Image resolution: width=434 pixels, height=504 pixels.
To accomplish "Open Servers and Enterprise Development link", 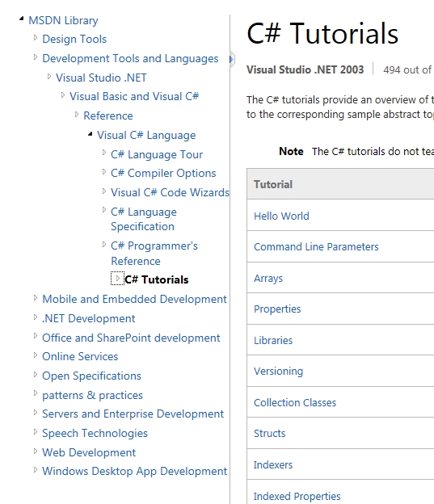I will click(x=133, y=414).
